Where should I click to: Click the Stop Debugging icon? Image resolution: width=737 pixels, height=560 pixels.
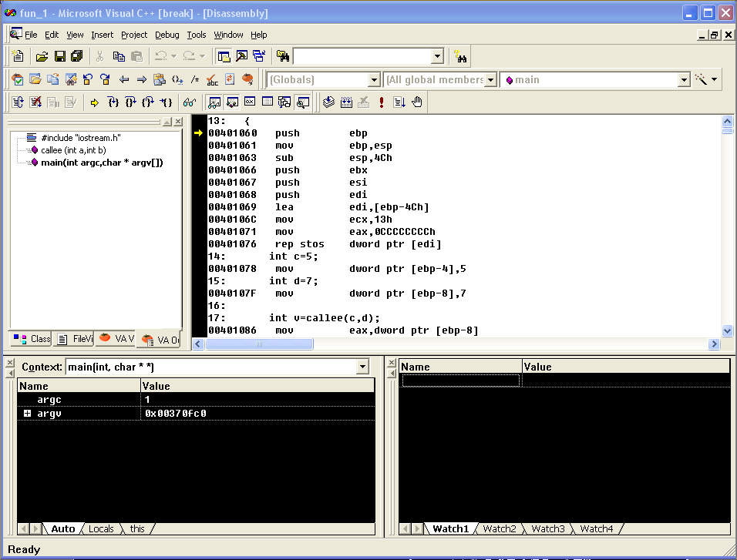tap(35, 102)
